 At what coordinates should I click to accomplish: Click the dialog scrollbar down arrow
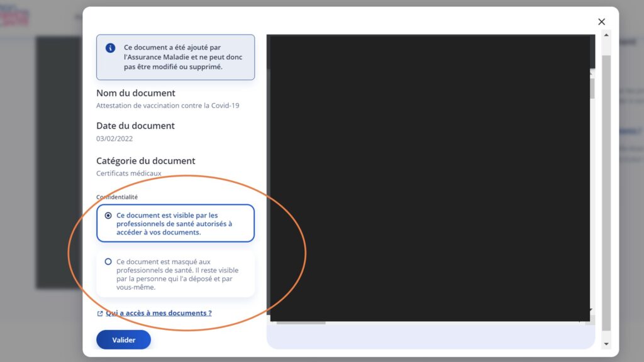click(606, 344)
